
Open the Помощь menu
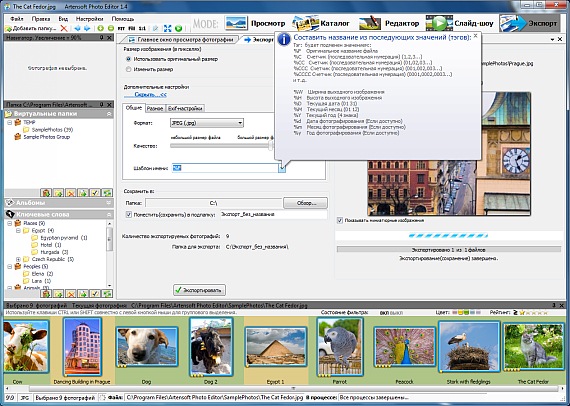click(123, 19)
